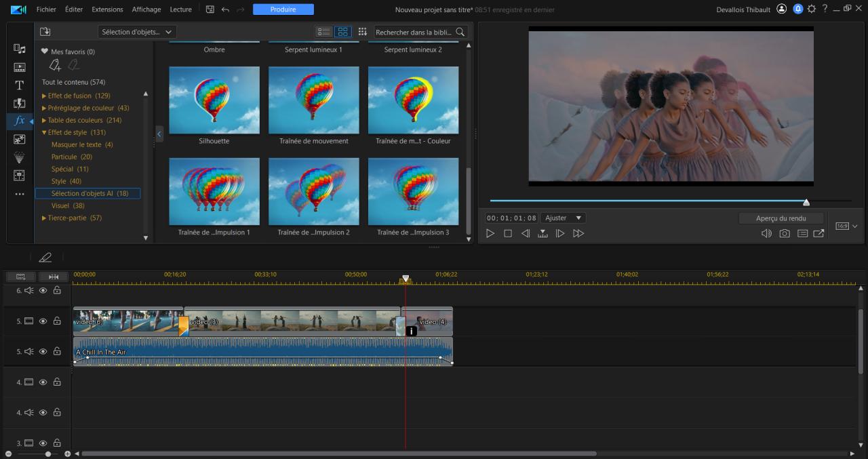
Task: Click the save project icon
Action: pos(210,9)
